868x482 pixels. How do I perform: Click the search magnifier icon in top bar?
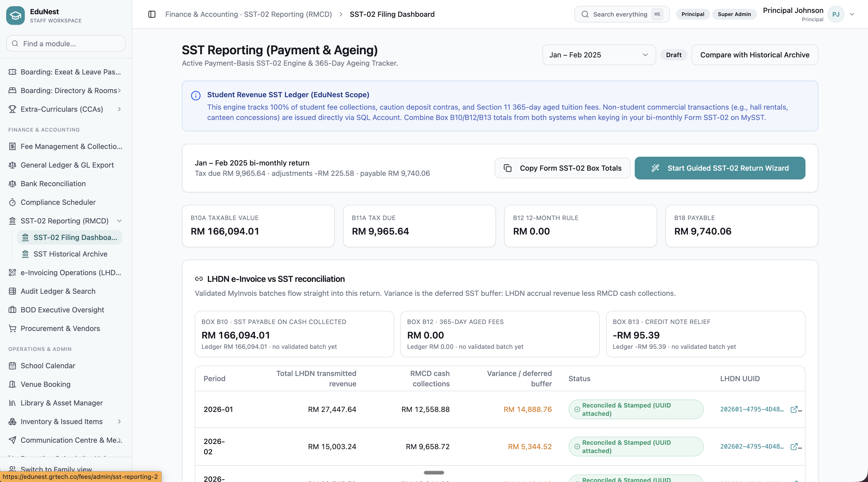click(x=585, y=14)
